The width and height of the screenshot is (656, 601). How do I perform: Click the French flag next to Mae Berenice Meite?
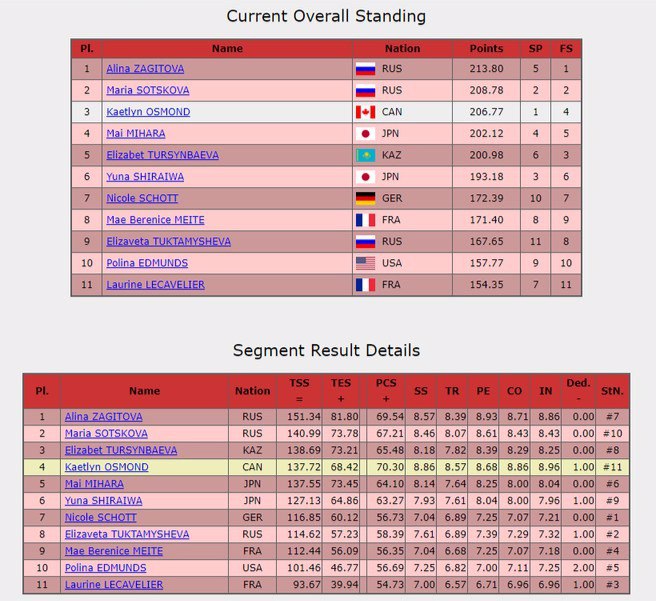tap(365, 220)
